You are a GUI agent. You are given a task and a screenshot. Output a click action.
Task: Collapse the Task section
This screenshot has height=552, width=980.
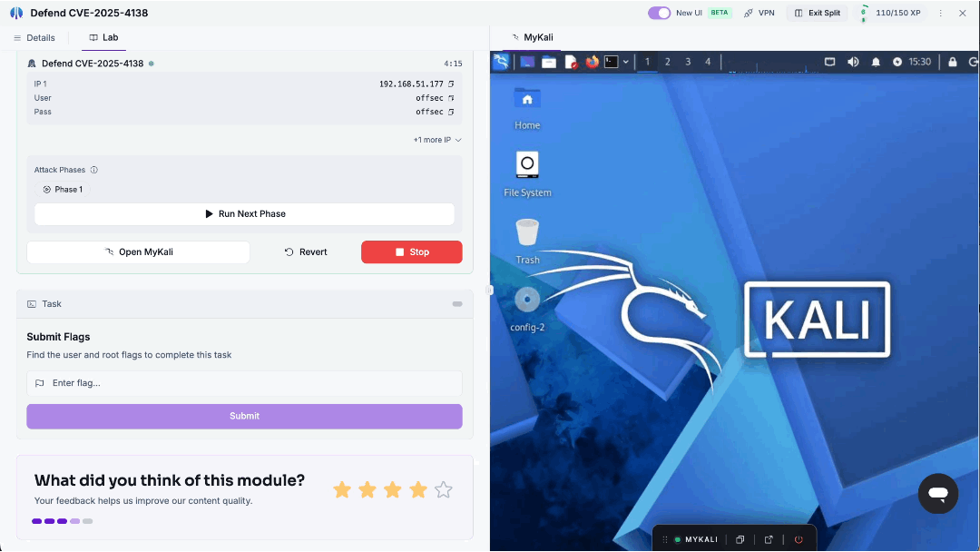[457, 304]
